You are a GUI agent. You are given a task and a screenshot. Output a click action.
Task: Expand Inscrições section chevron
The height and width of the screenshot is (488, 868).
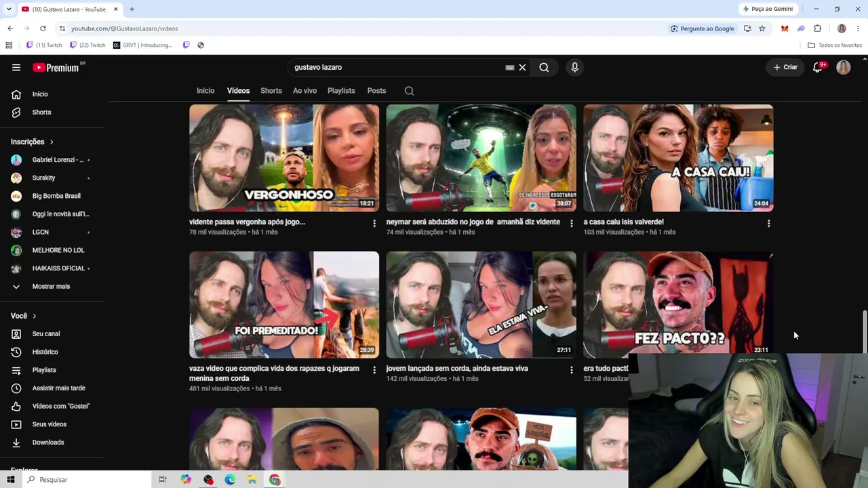click(x=51, y=142)
